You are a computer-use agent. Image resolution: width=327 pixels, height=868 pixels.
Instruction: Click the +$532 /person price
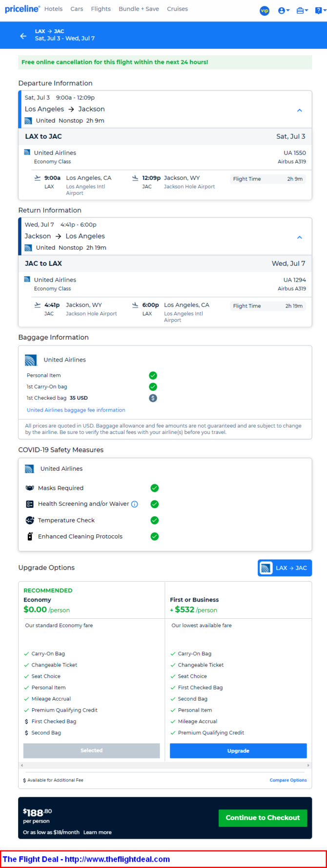193,609
